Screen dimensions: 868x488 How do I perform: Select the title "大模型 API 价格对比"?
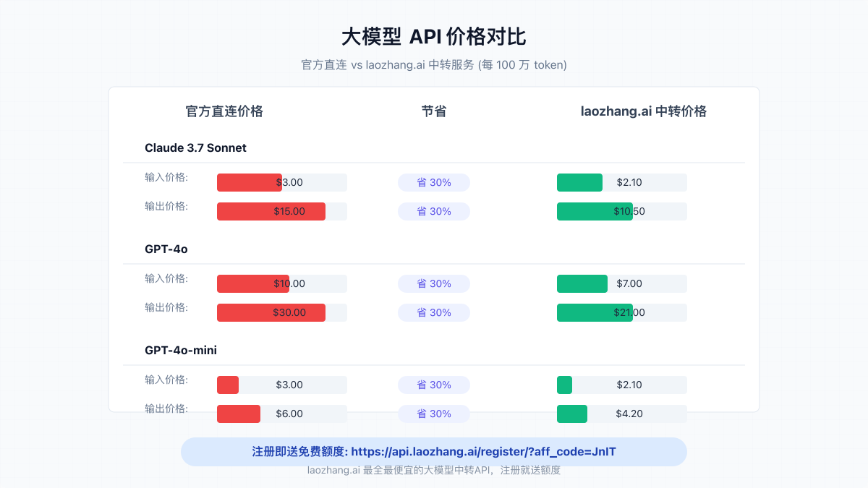pyautogui.click(x=434, y=36)
